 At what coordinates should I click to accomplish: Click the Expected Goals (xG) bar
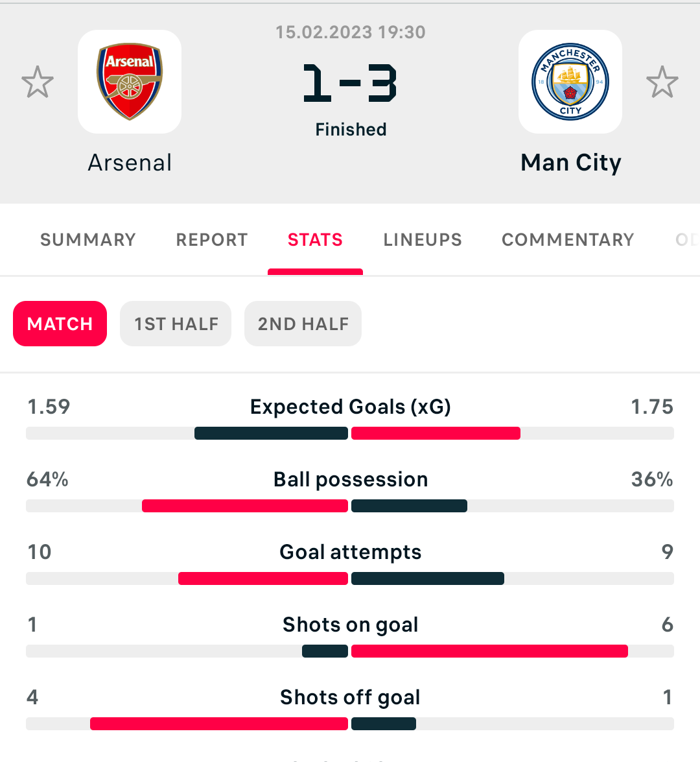350,433
